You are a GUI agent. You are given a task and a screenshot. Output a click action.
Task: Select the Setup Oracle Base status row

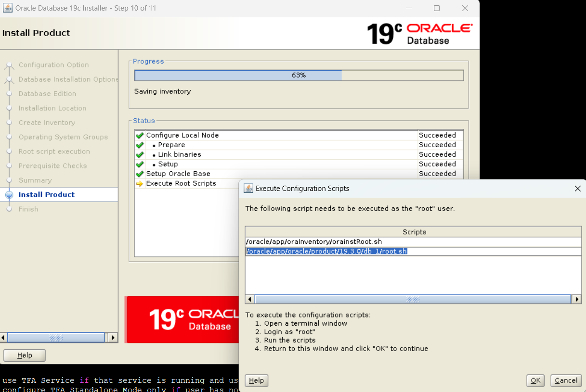point(299,174)
